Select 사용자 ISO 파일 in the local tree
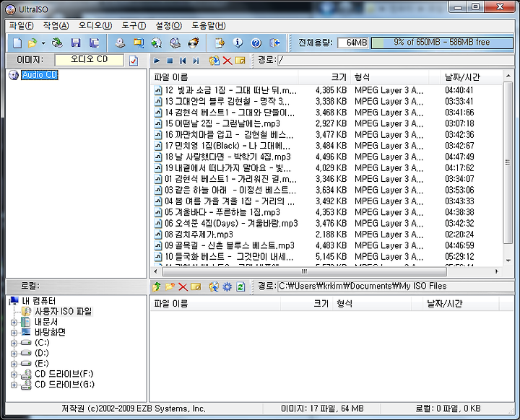Screen dimensions: 520x420 pyautogui.click(x=63, y=312)
